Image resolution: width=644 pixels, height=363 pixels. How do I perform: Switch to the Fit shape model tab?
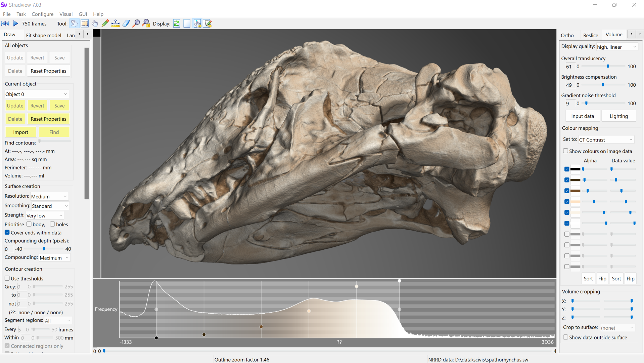point(44,35)
